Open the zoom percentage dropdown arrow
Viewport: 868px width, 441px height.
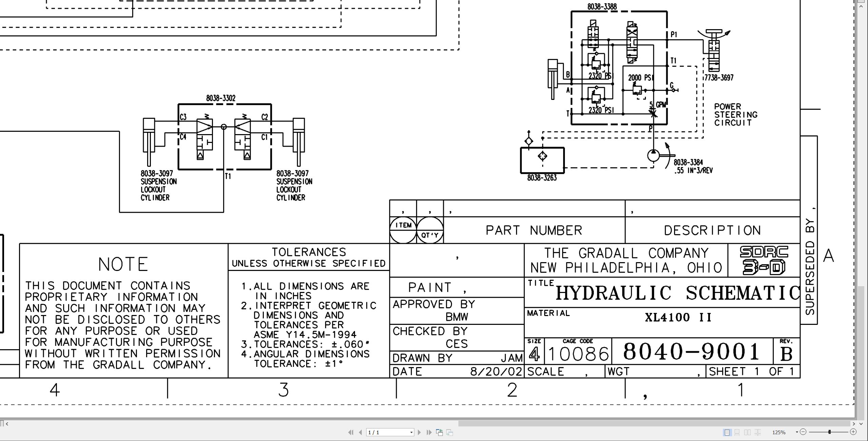tap(796, 432)
